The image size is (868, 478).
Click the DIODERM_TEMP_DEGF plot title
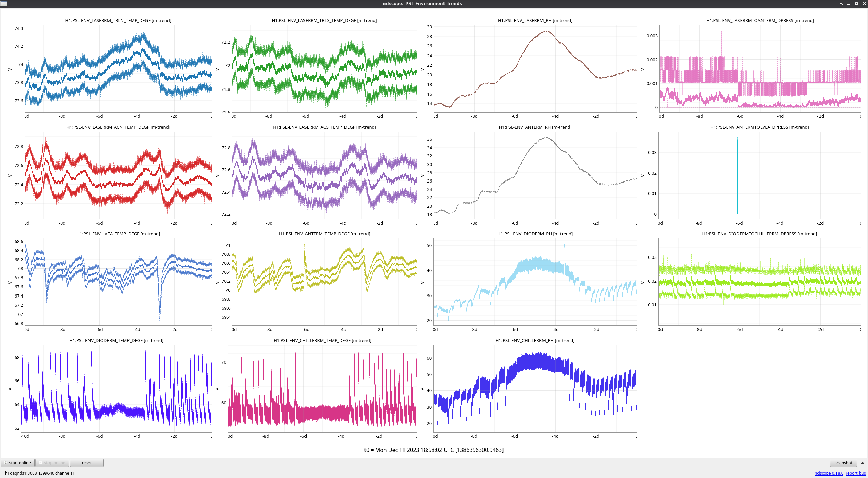pos(116,340)
